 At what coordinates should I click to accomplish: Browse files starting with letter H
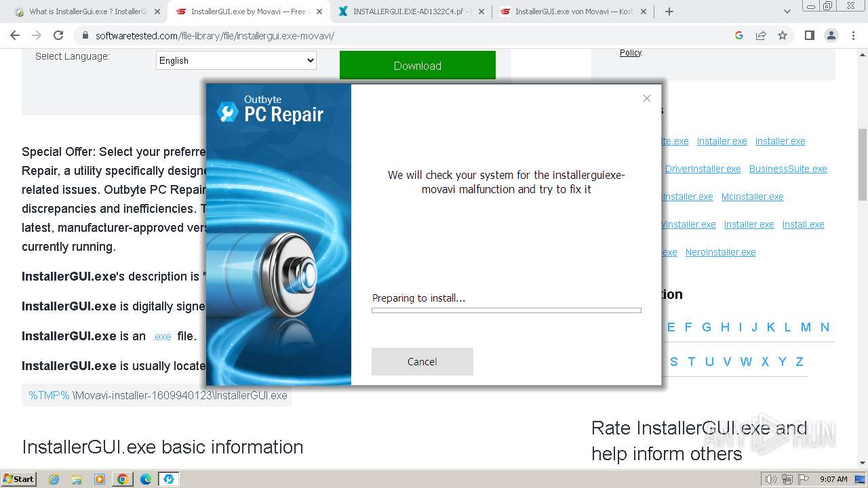[725, 327]
